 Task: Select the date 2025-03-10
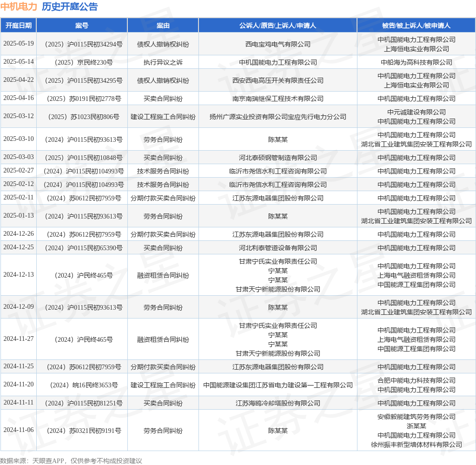(x=19, y=139)
